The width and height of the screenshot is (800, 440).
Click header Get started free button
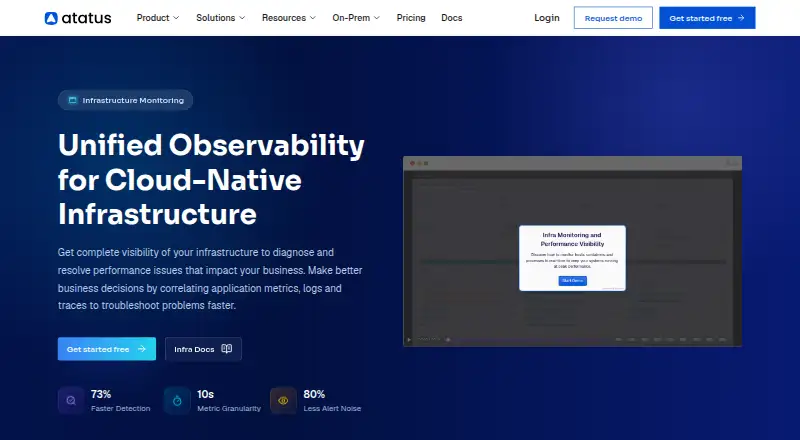point(707,18)
